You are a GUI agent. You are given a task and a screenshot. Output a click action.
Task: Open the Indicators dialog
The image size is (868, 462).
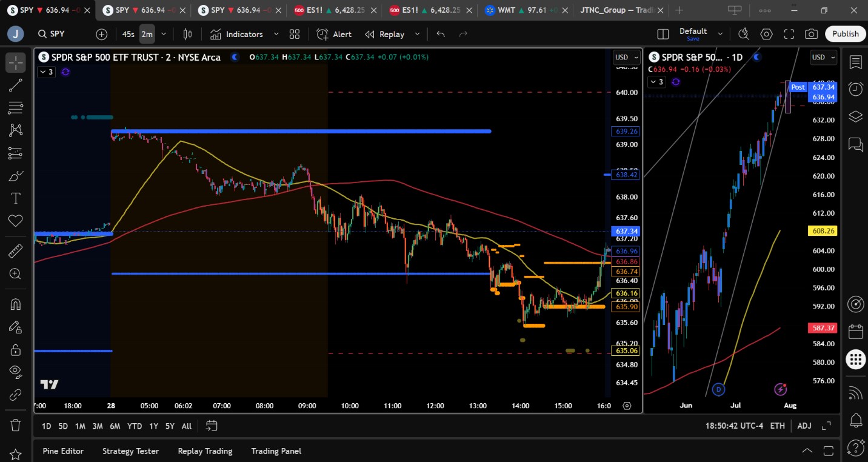pos(236,35)
